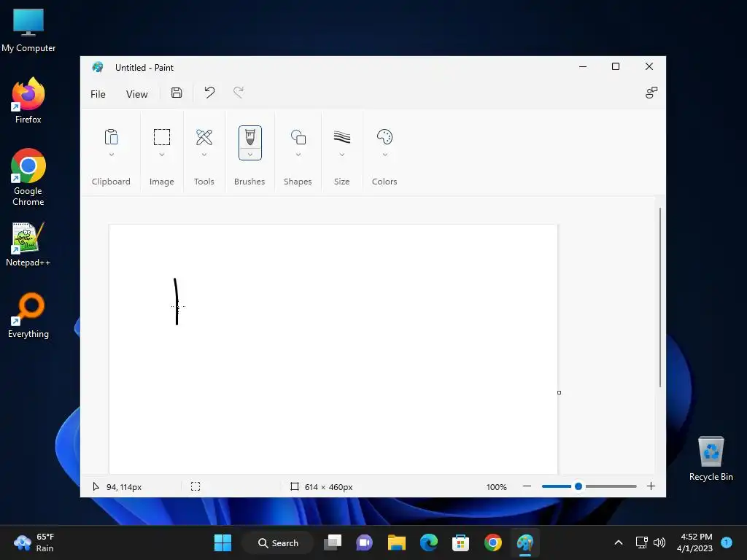Open the clock showing 4:52 PM
The image size is (747, 560).
694,542
